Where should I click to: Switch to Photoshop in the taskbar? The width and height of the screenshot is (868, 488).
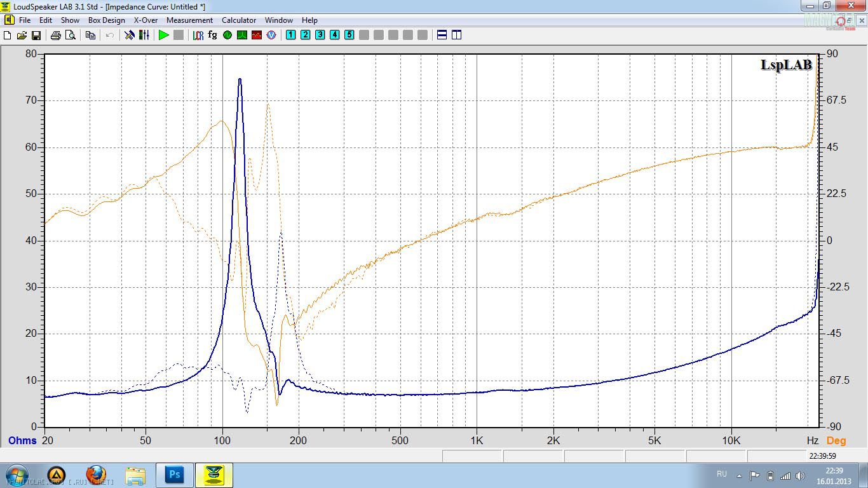(174, 475)
